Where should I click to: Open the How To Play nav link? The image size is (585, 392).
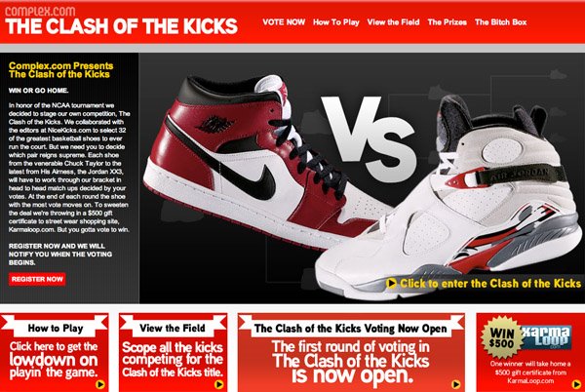tap(336, 22)
